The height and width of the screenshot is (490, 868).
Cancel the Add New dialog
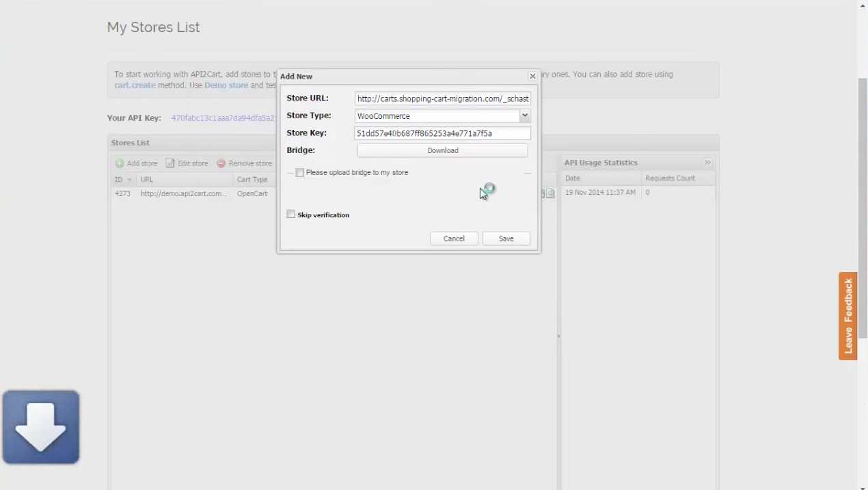[454, 239]
